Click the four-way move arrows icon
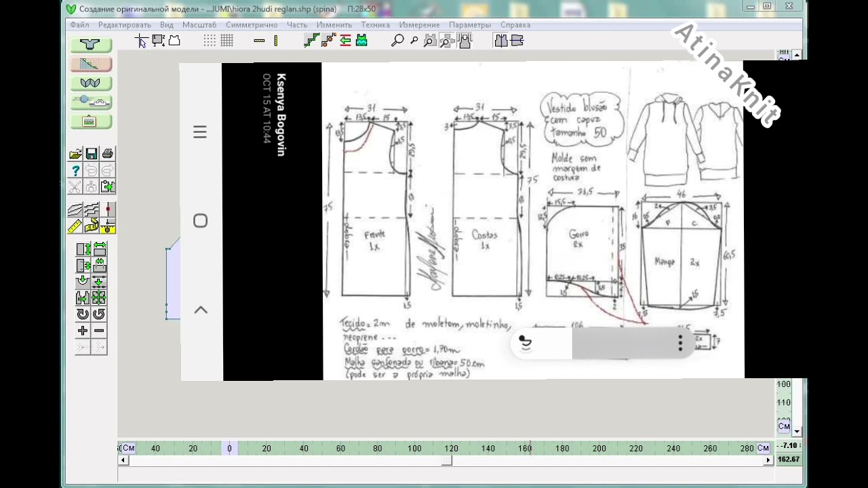 [99, 298]
